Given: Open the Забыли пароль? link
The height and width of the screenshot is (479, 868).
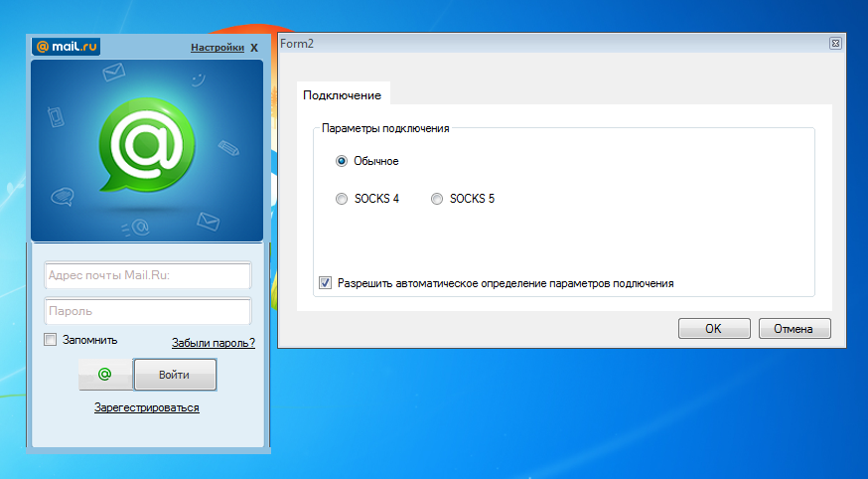Looking at the screenshot, I should click(x=214, y=343).
